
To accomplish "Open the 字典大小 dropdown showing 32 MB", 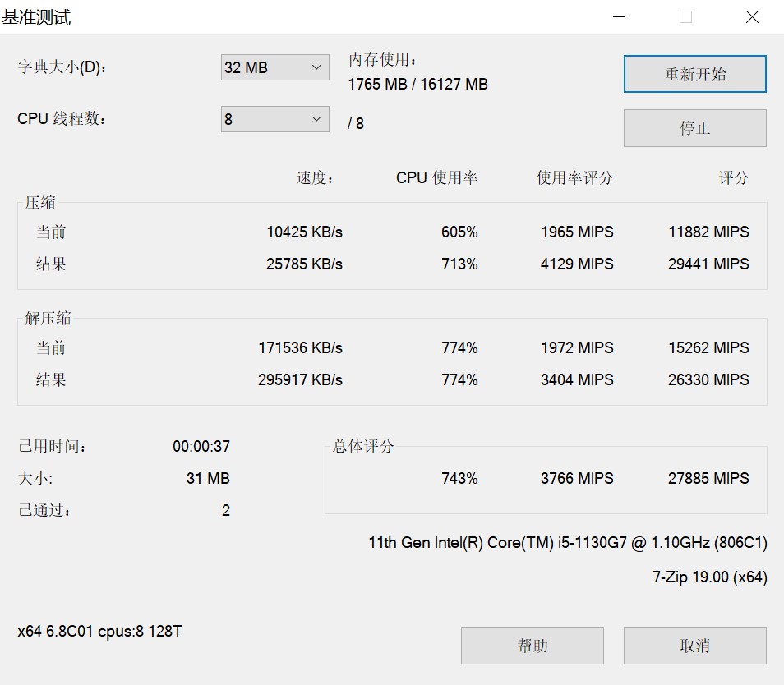I will pos(274,67).
